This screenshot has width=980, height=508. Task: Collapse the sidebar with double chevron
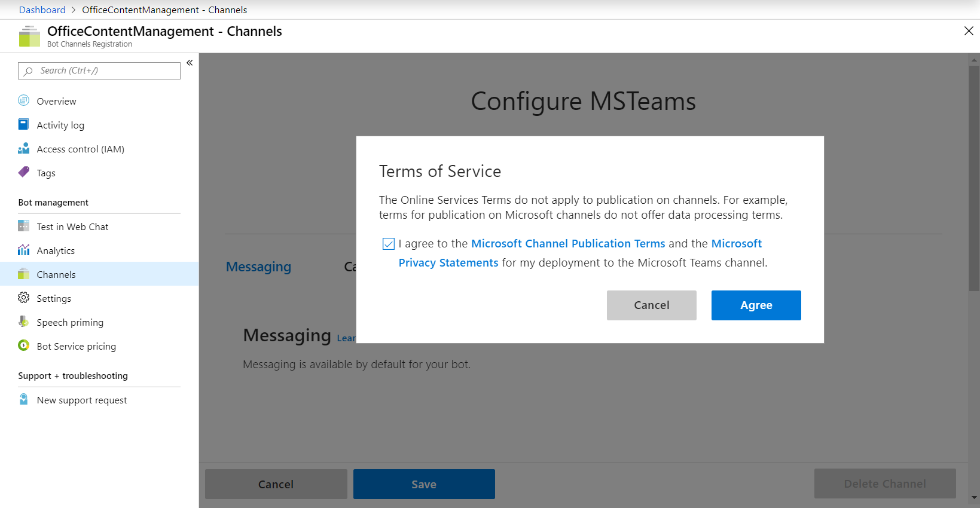pos(190,63)
